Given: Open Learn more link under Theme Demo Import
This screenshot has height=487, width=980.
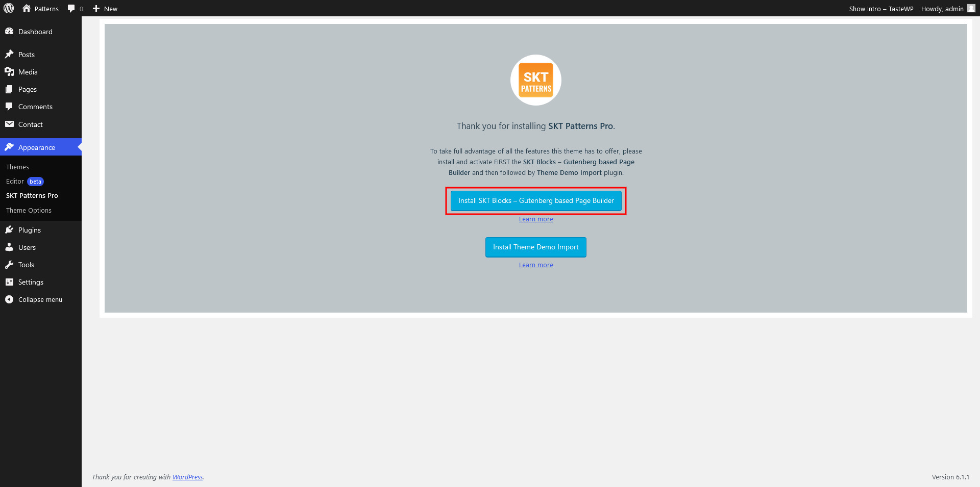Looking at the screenshot, I should [536, 265].
